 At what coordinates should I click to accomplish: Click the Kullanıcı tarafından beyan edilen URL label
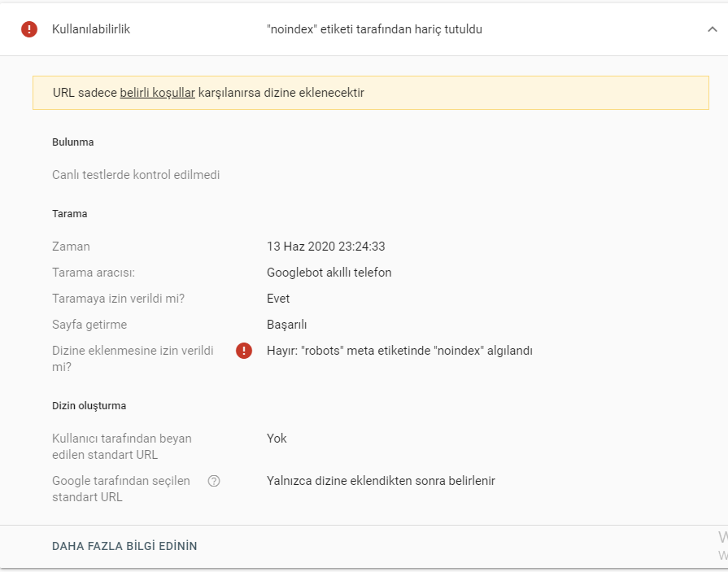122,447
